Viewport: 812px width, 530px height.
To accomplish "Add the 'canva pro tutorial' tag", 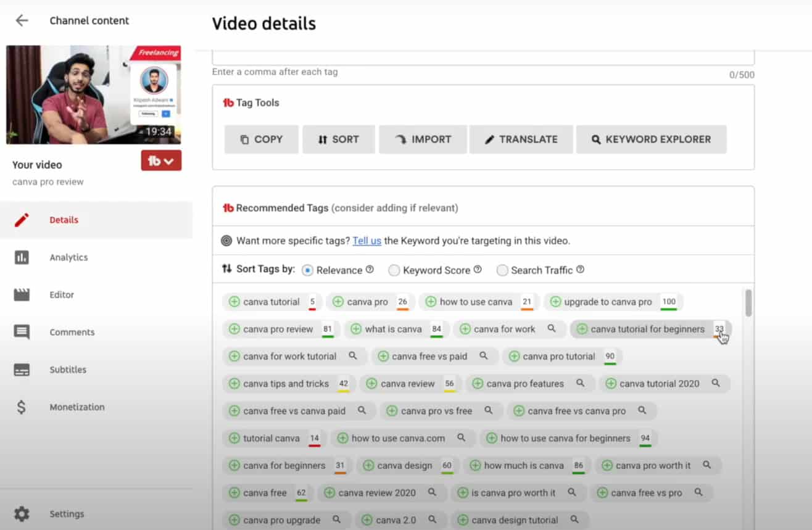I will [514, 356].
